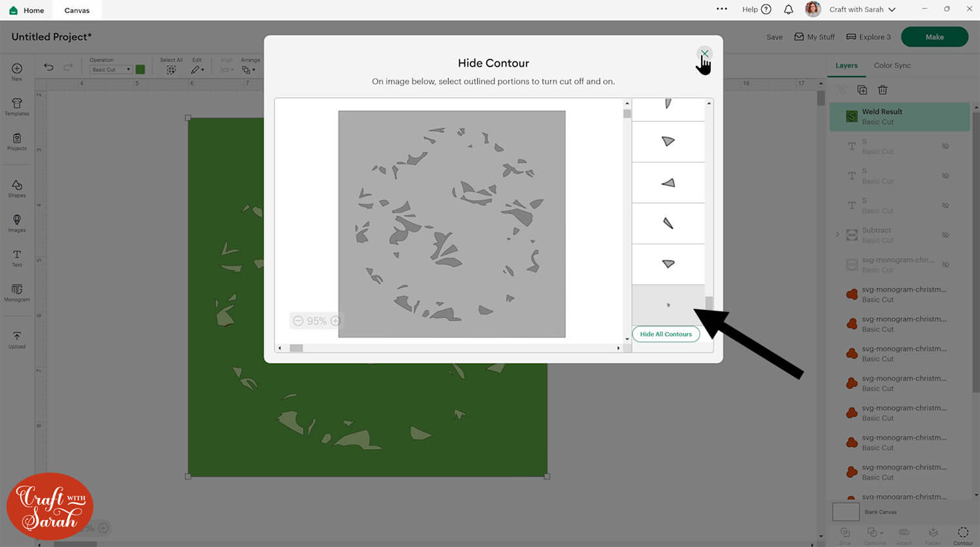Open the Templates panel
This screenshot has width=980, height=547.
pyautogui.click(x=17, y=107)
